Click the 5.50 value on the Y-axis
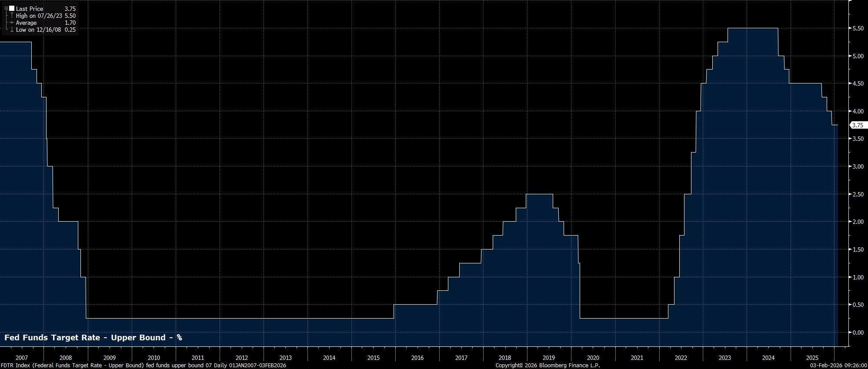 pyautogui.click(x=858, y=28)
